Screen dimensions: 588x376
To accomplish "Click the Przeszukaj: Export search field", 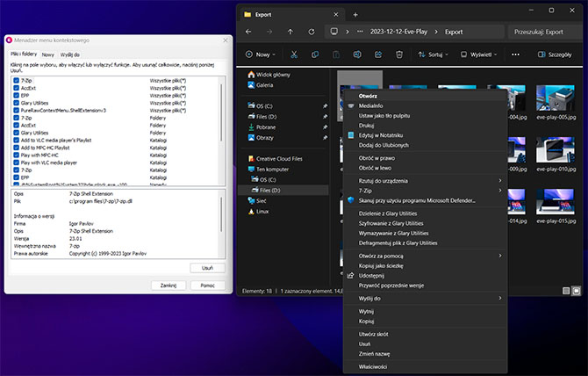I will (x=544, y=32).
